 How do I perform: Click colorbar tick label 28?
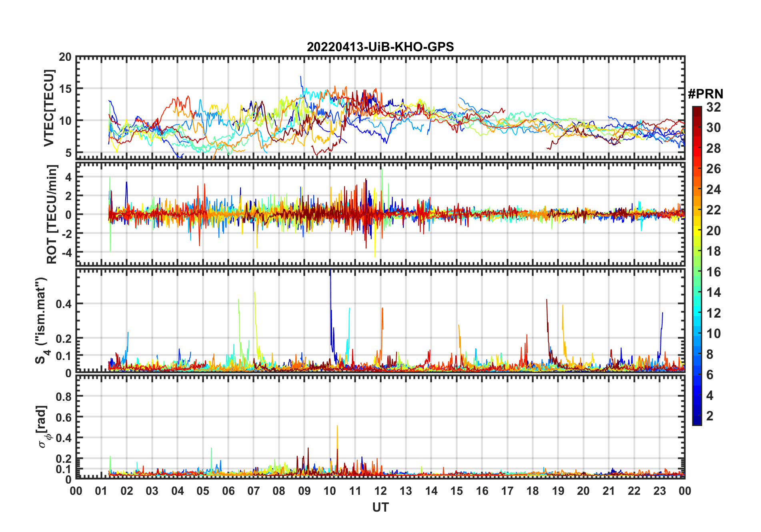point(713,148)
